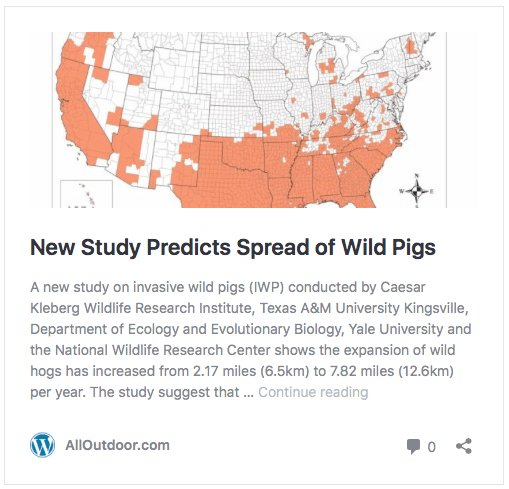Open the share icon menu
Viewport: 509px width, 489px height.
(464, 446)
